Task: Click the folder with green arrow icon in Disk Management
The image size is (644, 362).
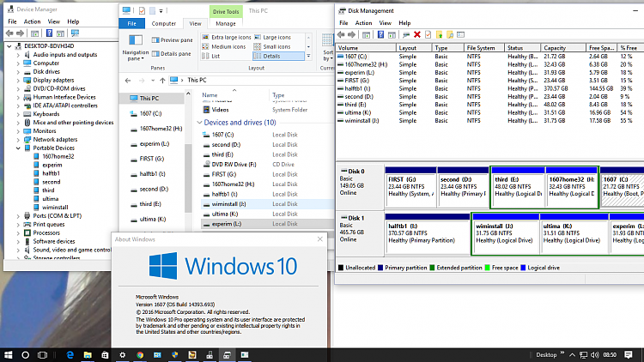Action: tap(439, 35)
